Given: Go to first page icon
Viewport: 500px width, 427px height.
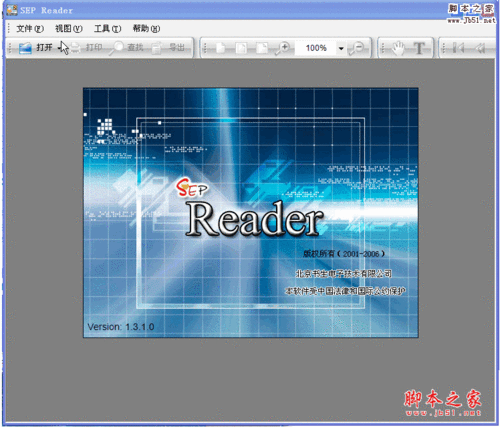Looking at the screenshot, I should click(x=458, y=48).
